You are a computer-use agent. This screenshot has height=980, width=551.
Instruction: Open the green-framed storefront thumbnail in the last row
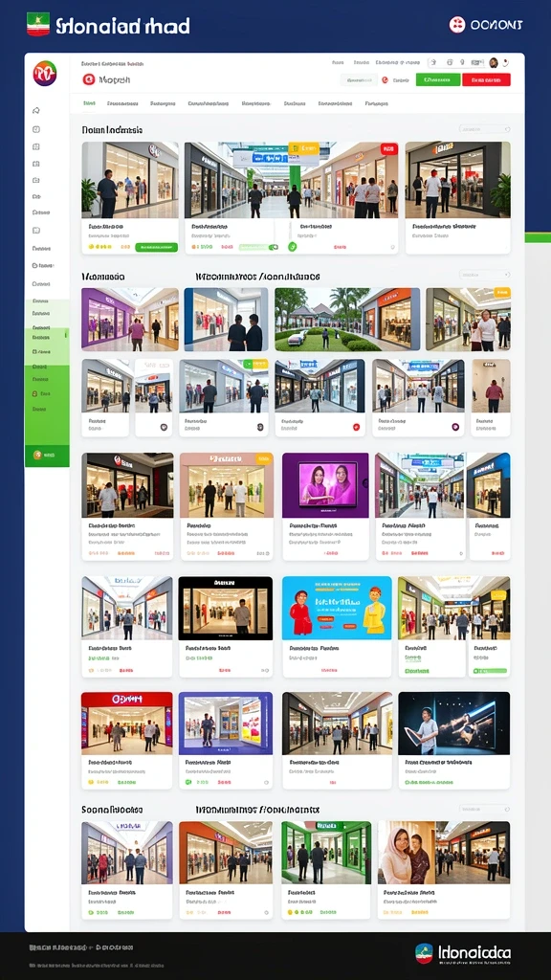click(326, 853)
